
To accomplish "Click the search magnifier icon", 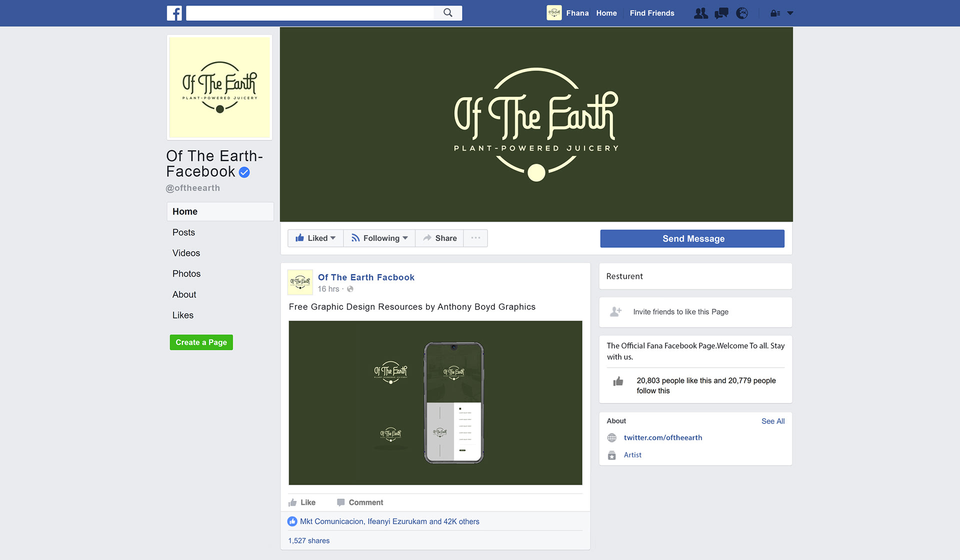I will tap(448, 13).
